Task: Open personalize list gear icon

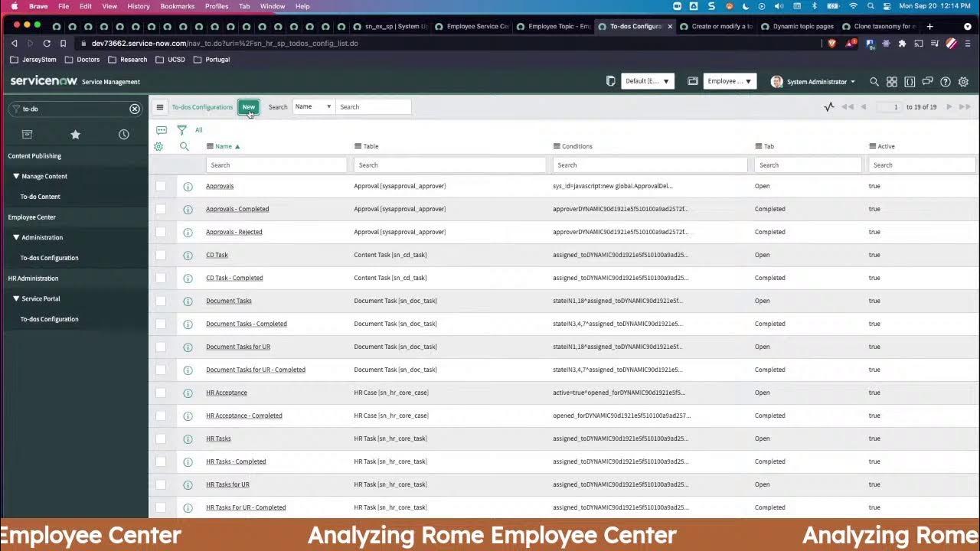Action: click(x=158, y=146)
